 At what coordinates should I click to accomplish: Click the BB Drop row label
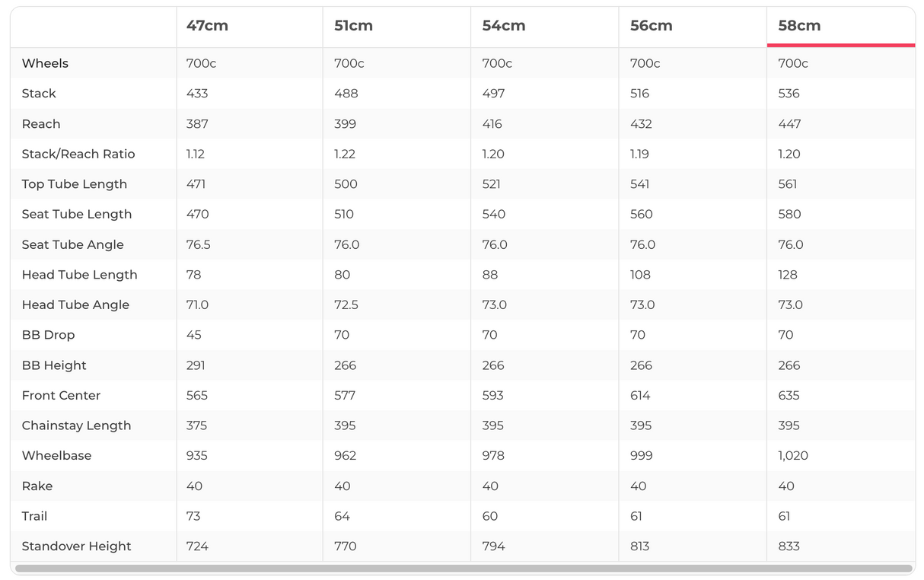[x=48, y=335]
